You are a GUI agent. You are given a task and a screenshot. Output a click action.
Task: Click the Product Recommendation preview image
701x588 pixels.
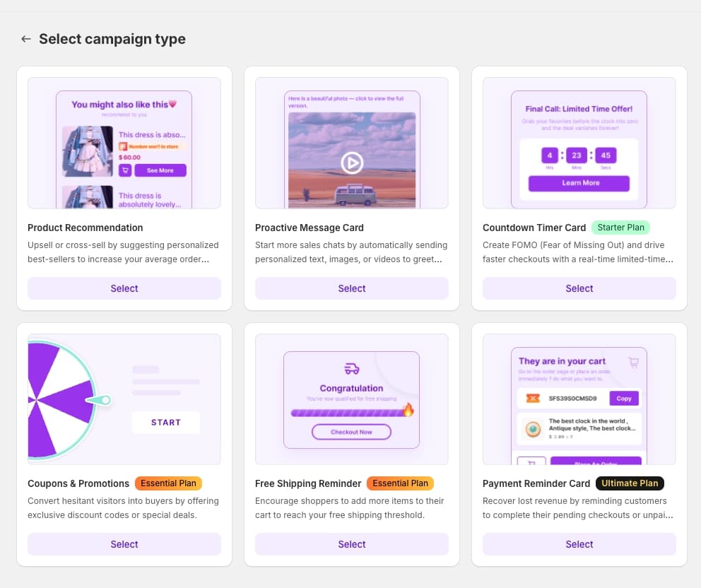[x=124, y=143]
